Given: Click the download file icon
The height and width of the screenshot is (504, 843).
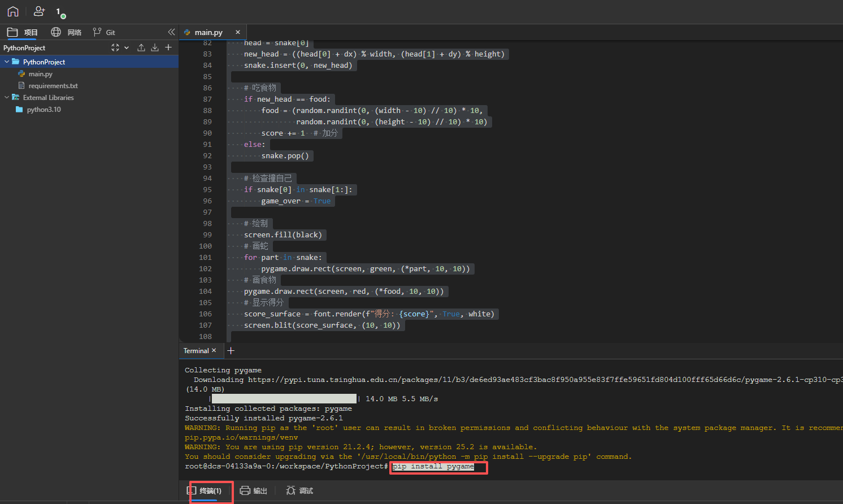Looking at the screenshot, I should 155,47.
